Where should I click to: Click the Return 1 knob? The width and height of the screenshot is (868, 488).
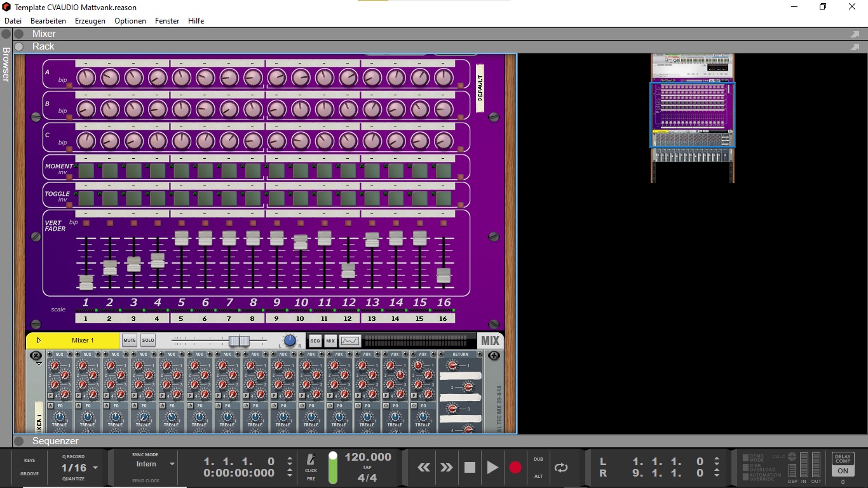point(452,365)
